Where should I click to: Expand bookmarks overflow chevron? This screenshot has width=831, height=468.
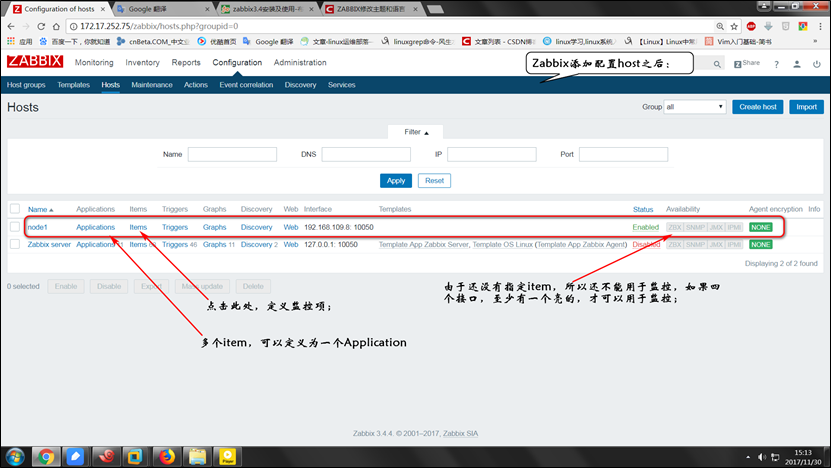[815, 41]
